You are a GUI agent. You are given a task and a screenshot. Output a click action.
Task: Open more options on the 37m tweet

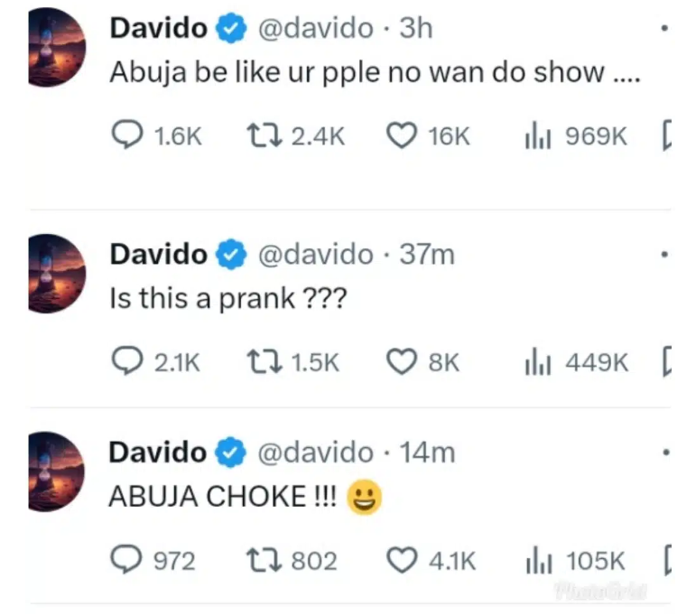(x=664, y=255)
